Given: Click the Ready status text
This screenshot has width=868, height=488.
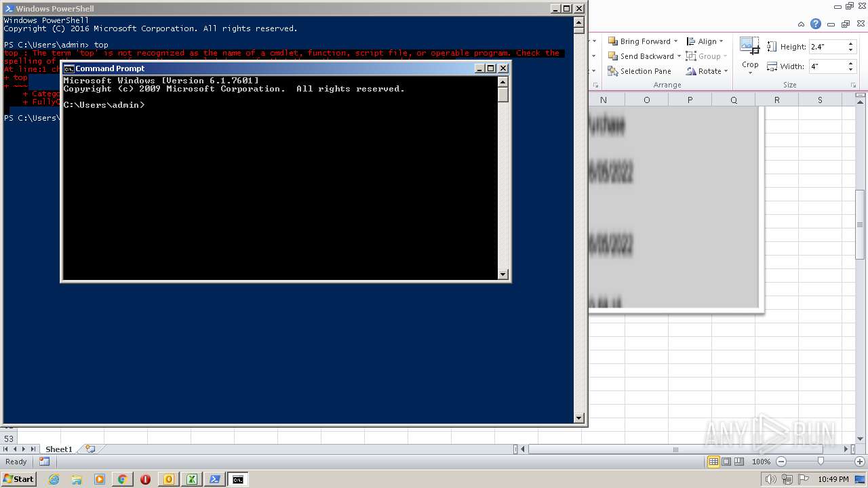Looking at the screenshot, I should point(16,462).
